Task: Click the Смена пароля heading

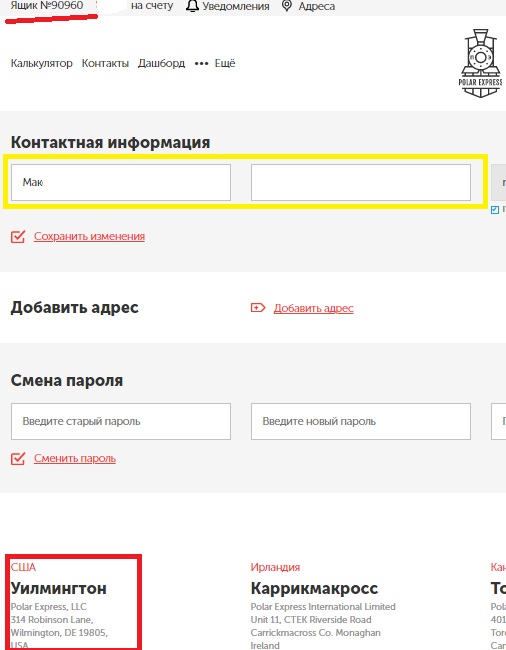Action: (x=67, y=380)
